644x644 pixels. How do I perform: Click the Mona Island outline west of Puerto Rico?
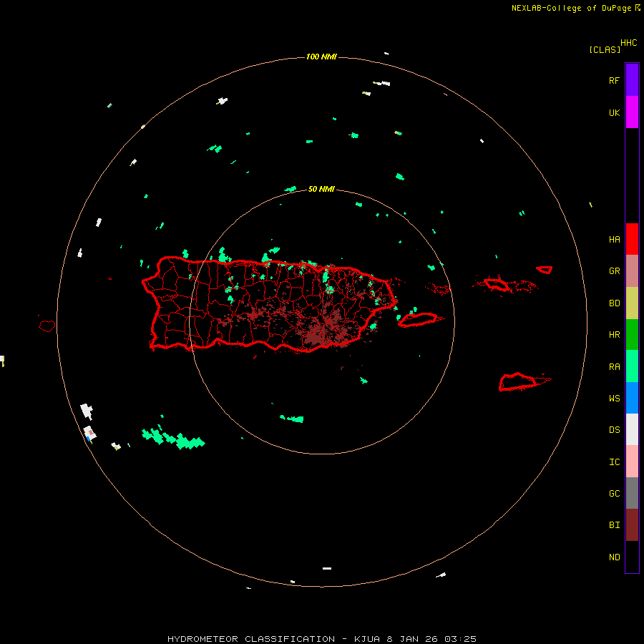[47, 326]
